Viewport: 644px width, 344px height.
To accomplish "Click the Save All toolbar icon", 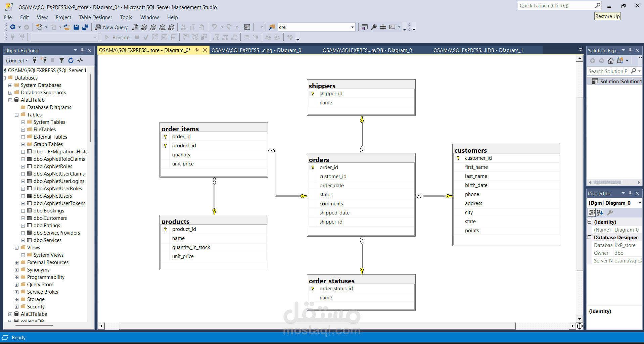I will (x=85, y=27).
